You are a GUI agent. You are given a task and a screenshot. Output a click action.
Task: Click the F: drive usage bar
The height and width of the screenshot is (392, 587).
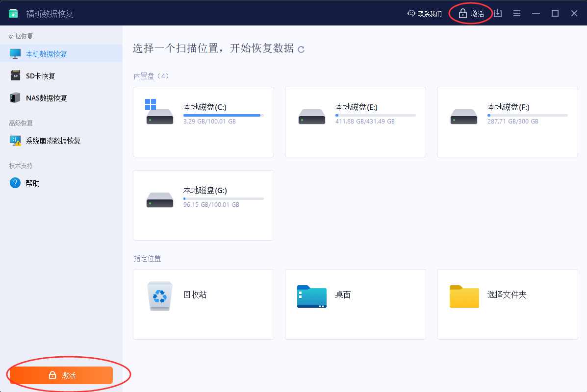click(528, 115)
